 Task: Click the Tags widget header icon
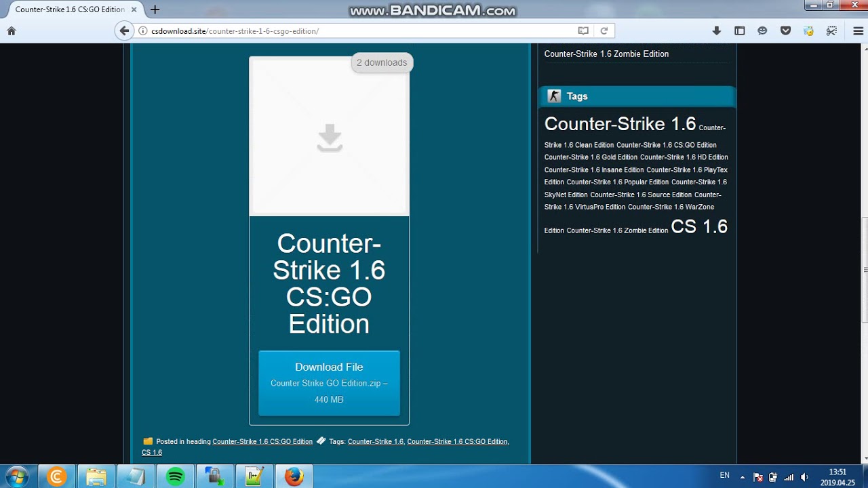click(x=554, y=96)
